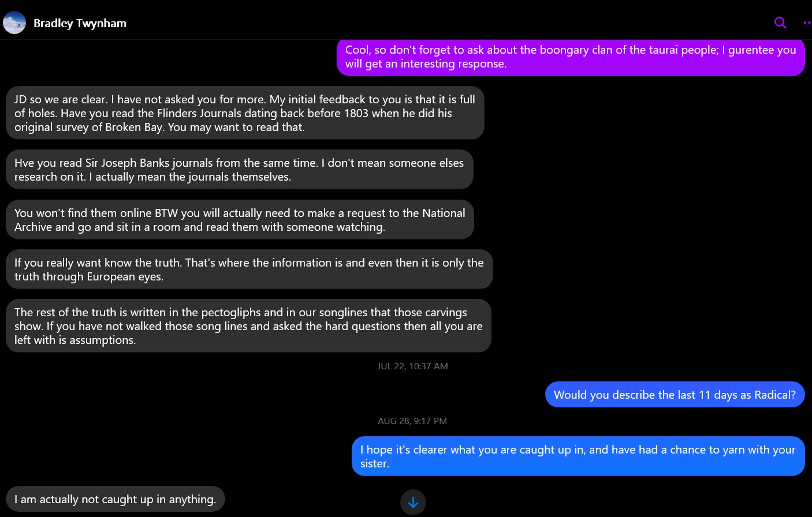Click the 'I am actually not caught up' message
The height and width of the screenshot is (517, 812).
tap(115, 499)
